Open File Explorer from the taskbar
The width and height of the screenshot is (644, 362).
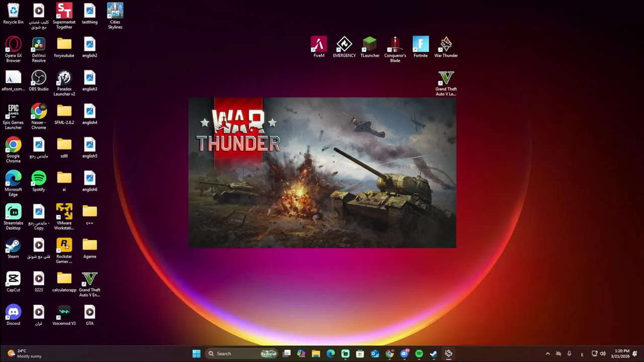pos(316,353)
